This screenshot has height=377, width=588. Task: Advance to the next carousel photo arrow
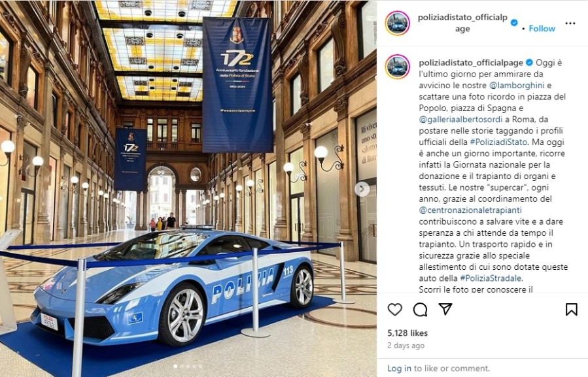pyautogui.click(x=362, y=189)
